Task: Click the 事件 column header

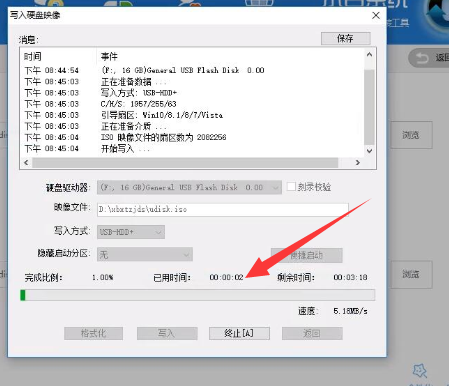Action: (109, 57)
